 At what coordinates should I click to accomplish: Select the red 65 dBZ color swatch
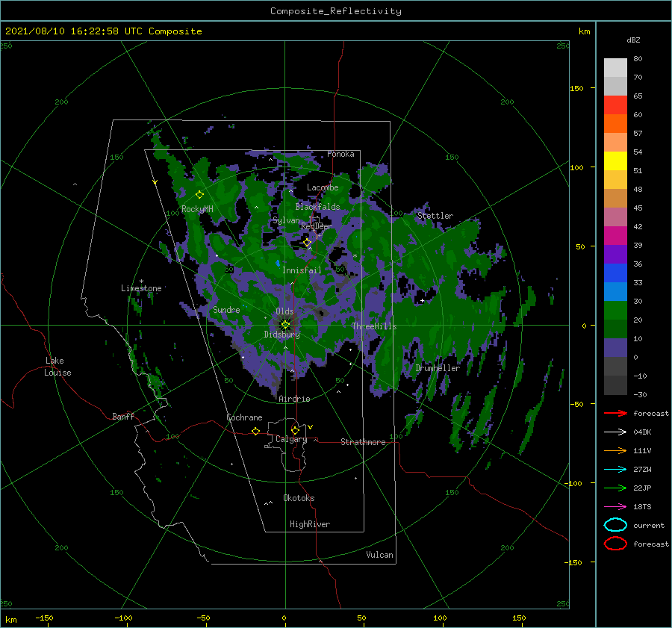[x=615, y=105]
